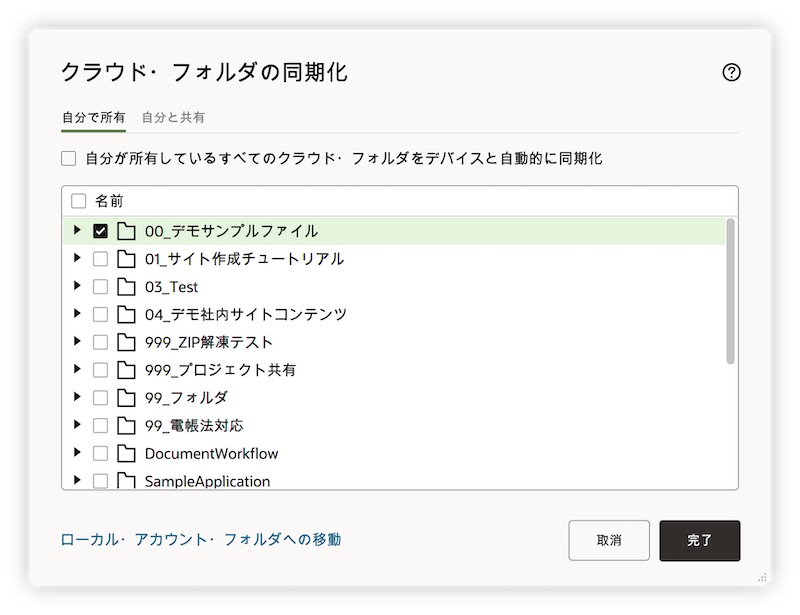Click the DocumentWorkflow folder icon
Viewport: 800px width, 615px height.
[x=126, y=453]
